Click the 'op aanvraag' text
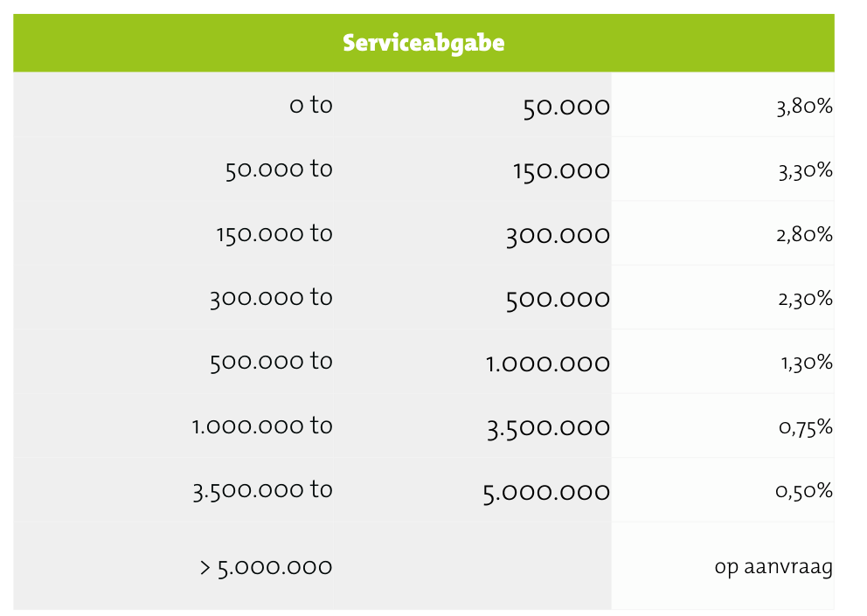 coord(773,567)
